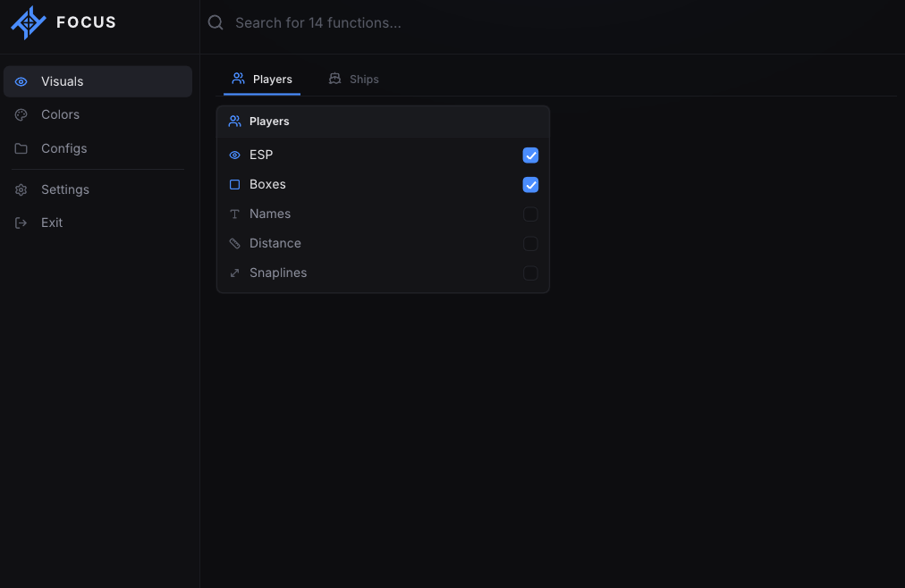The width and height of the screenshot is (905, 588).
Task: Uncheck the Boxes checkbox
Action: pos(530,184)
